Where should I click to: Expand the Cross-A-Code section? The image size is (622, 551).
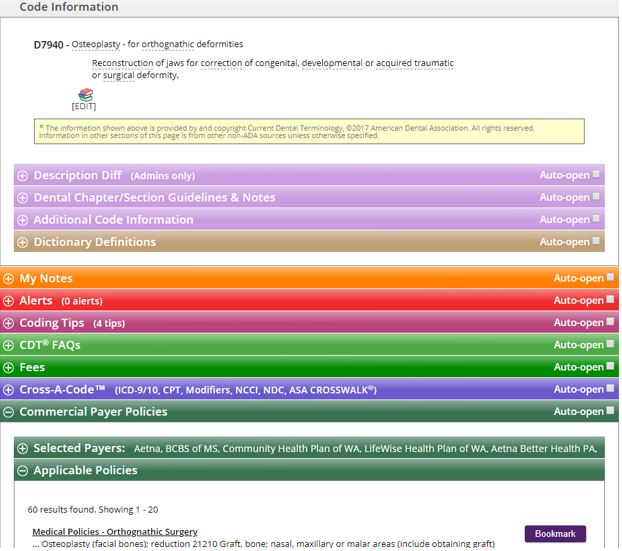(x=8, y=390)
